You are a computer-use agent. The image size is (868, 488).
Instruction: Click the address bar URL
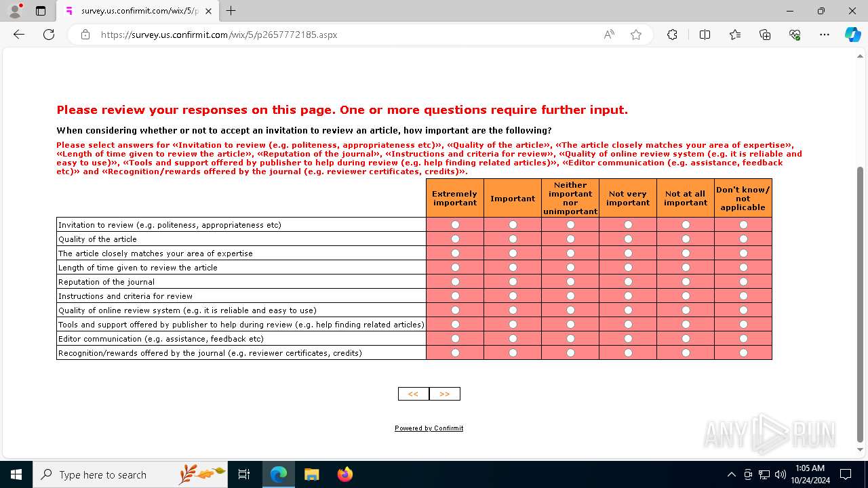tap(219, 35)
